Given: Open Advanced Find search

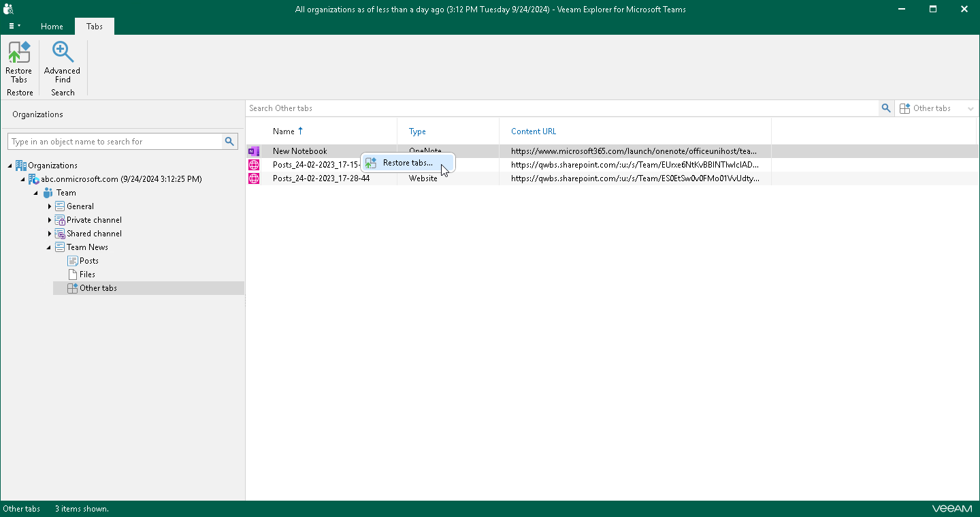Looking at the screenshot, I should [62, 62].
